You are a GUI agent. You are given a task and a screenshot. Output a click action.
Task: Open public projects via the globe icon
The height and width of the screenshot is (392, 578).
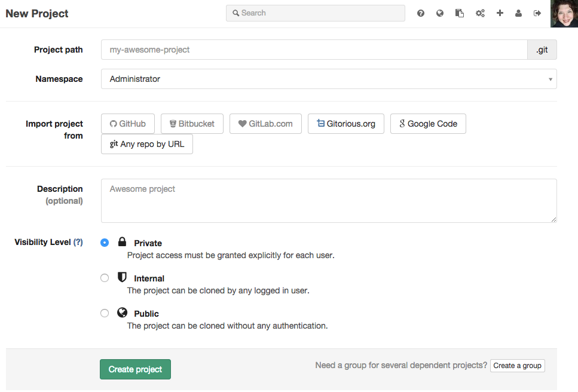pos(441,13)
